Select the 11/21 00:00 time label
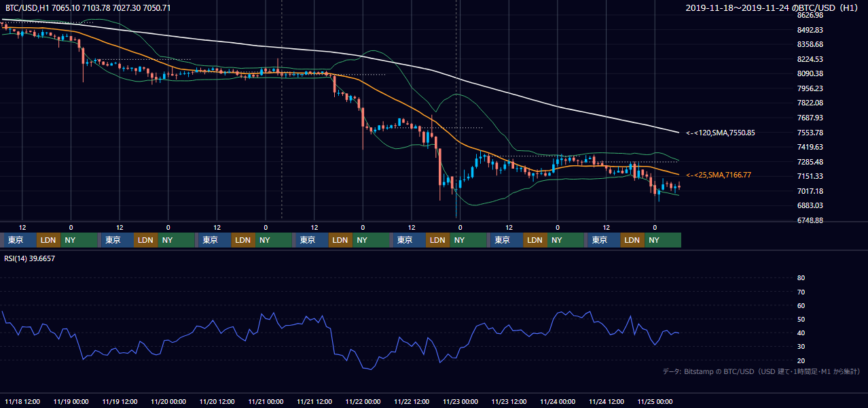 pyautogui.click(x=266, y=401)
